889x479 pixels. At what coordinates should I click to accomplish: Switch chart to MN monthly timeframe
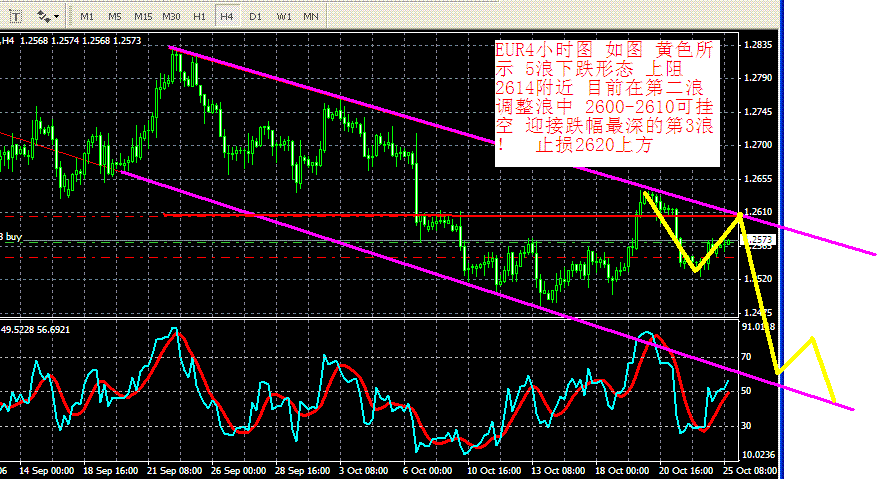point(311,16)
